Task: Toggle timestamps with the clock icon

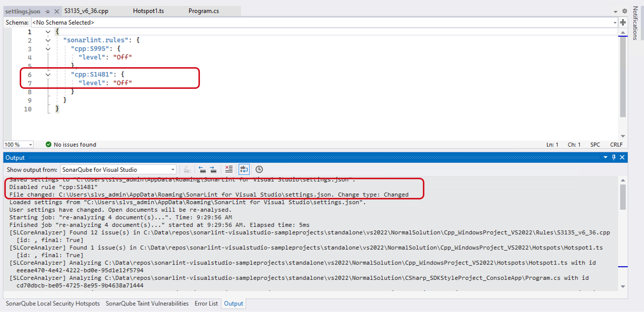Action: pos(259,169)
